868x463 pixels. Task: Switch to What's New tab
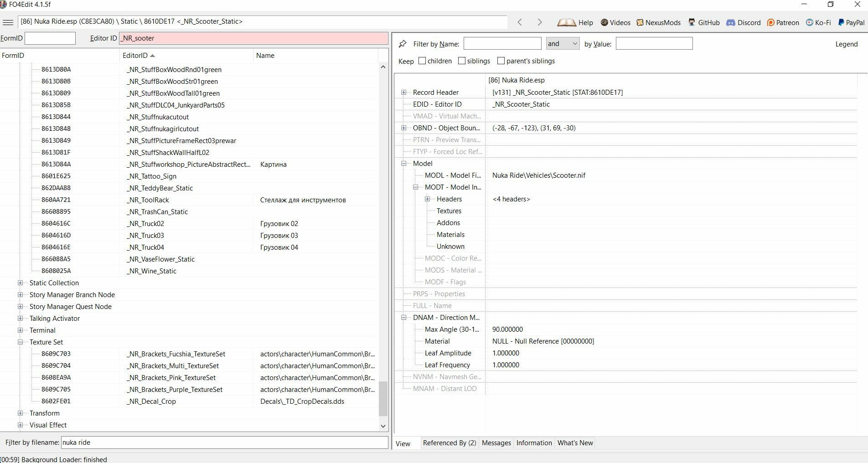point(575,443)
